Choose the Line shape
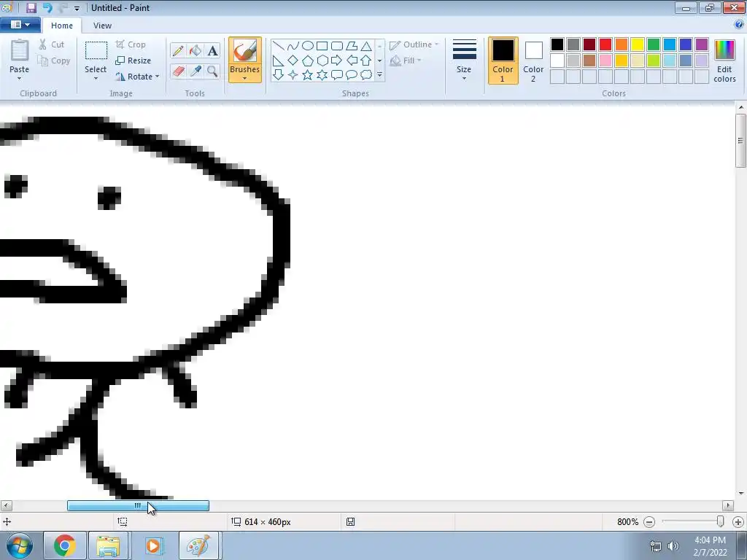The width and height of the screenshot is (747, 560). 279,46
